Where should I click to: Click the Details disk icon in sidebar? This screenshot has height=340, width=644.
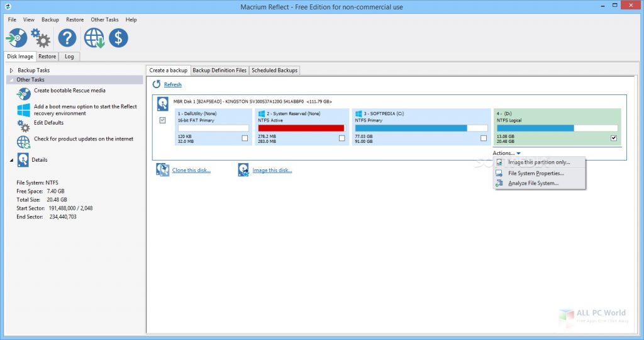point(23,160)
